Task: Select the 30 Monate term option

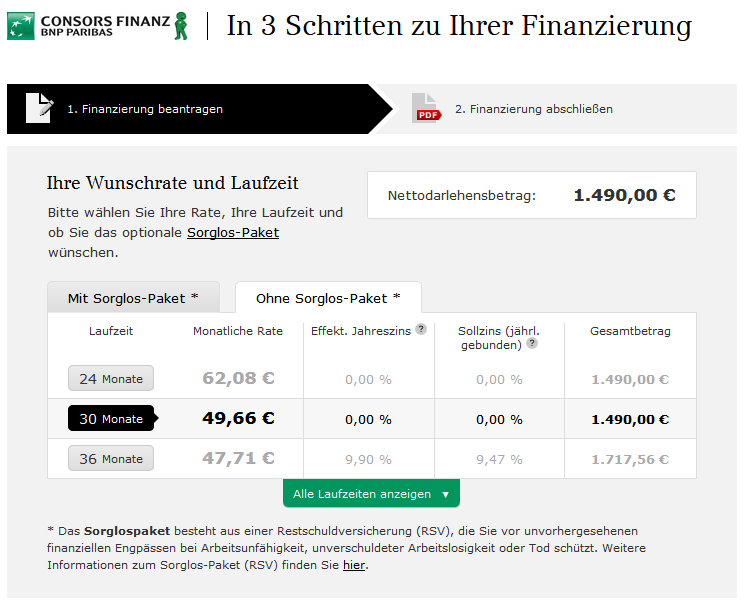Action: (111, 419)
